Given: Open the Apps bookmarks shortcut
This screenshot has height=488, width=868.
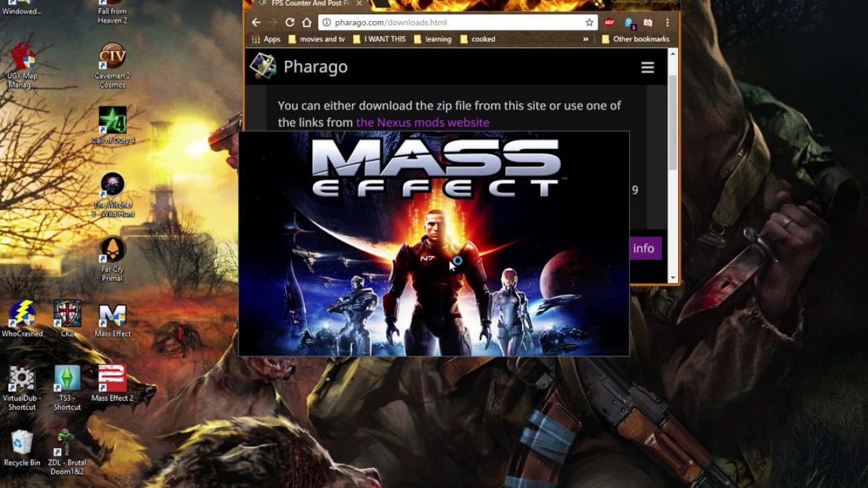Looking at the screenshot, I should 266,39.
